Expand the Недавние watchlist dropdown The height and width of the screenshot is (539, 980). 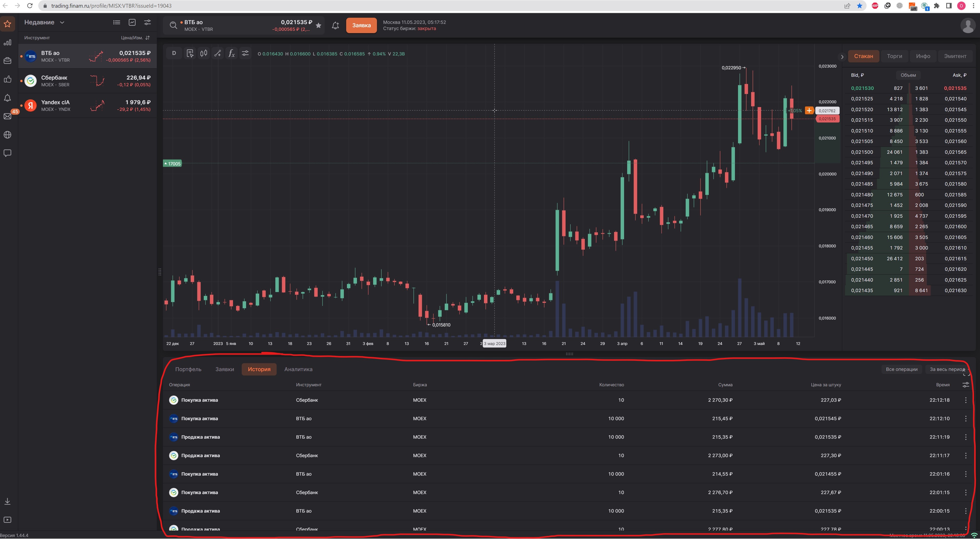click(x=44, y=23)
